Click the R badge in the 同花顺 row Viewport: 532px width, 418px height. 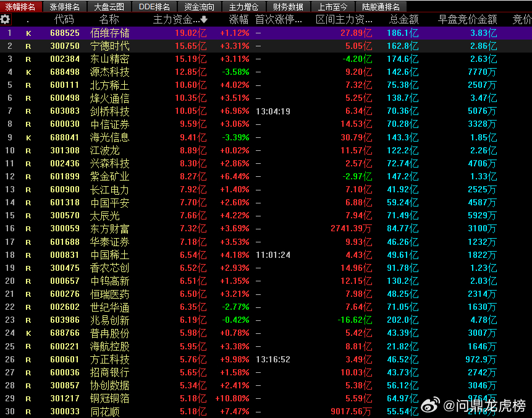(x=28, y=412)
